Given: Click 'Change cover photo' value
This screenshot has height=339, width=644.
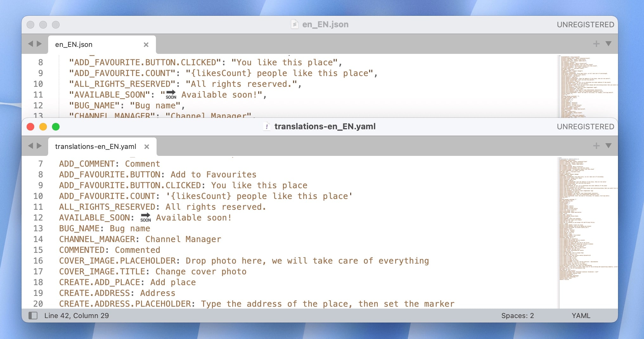Looking at the screenshot, I should point(201,272).
